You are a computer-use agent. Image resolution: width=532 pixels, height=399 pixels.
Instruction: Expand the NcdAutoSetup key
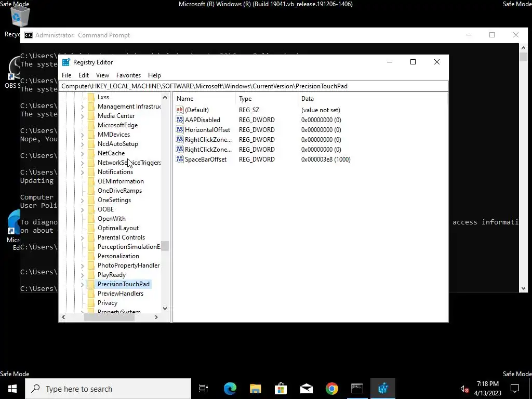[x=83, y=144]
